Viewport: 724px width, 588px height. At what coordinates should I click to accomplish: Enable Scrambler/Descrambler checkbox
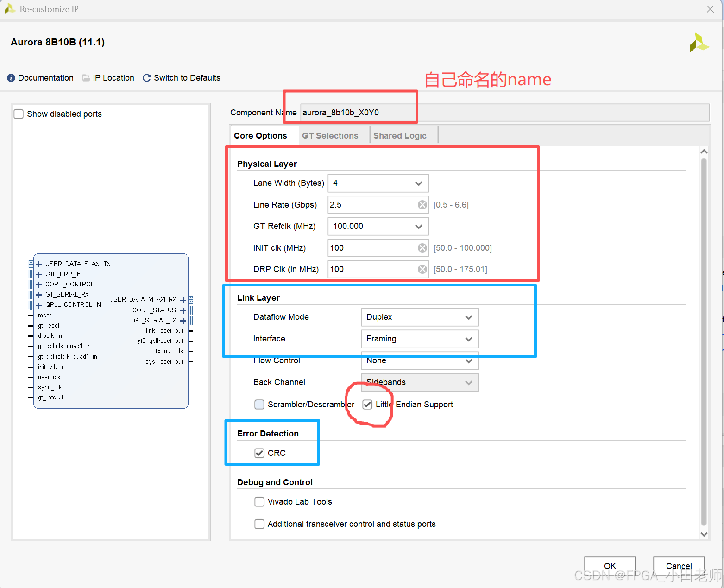(259, 405)
